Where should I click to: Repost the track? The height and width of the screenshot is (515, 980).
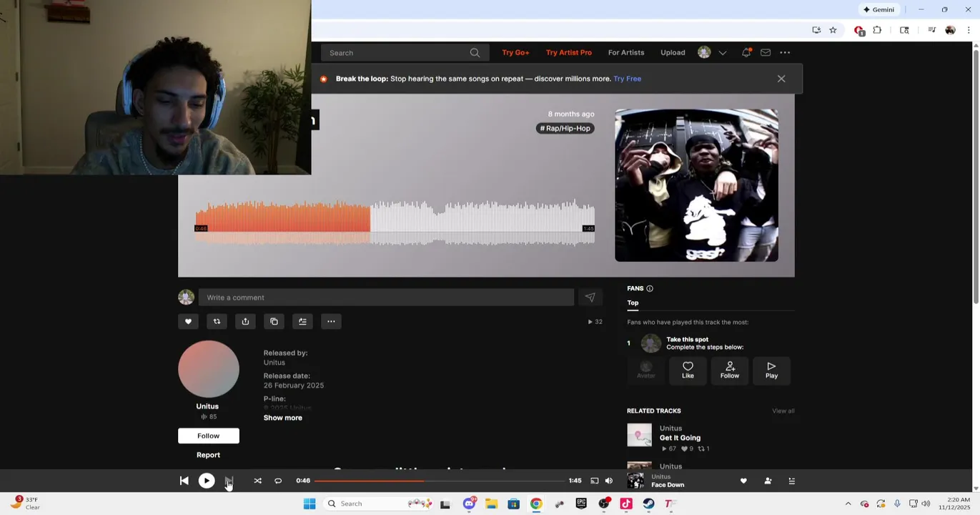click(217, 321)
